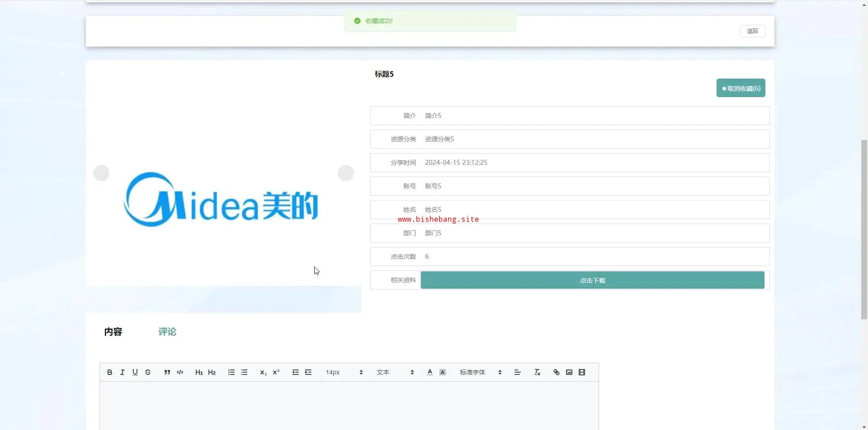Click the 相关资料 label
868x430 pixels.
click(403, 280)
